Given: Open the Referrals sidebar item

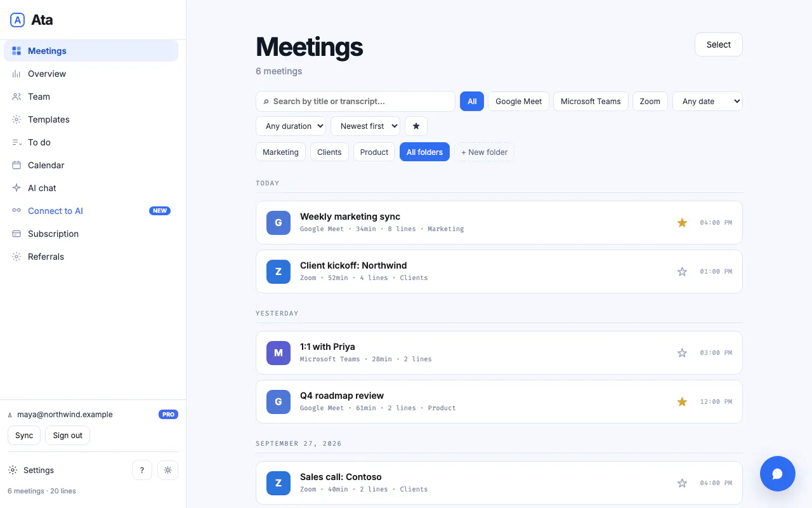Looking at the screenshot, I should tap(91, 257).
